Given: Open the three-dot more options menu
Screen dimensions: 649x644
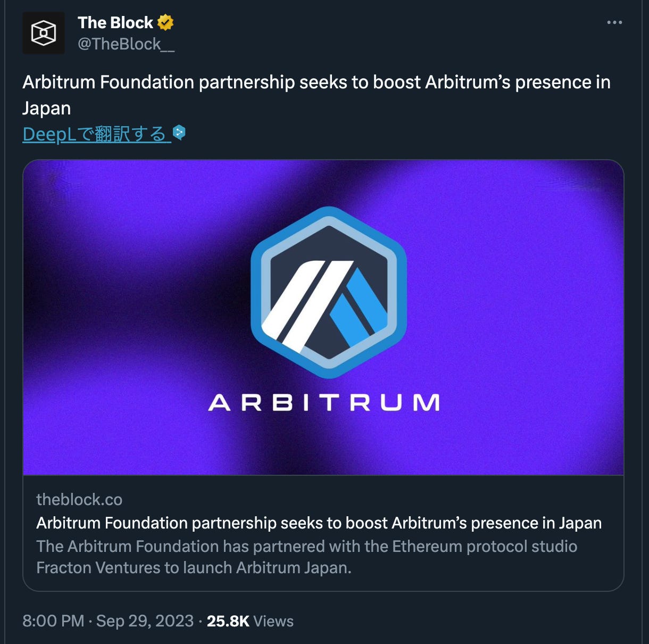Looking at the screenshot, I should (x=614, y=22).
